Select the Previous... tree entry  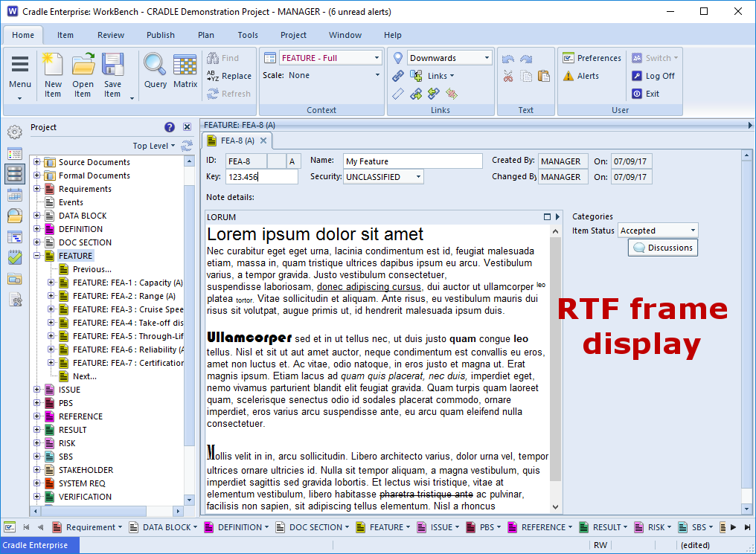[92, 269]
